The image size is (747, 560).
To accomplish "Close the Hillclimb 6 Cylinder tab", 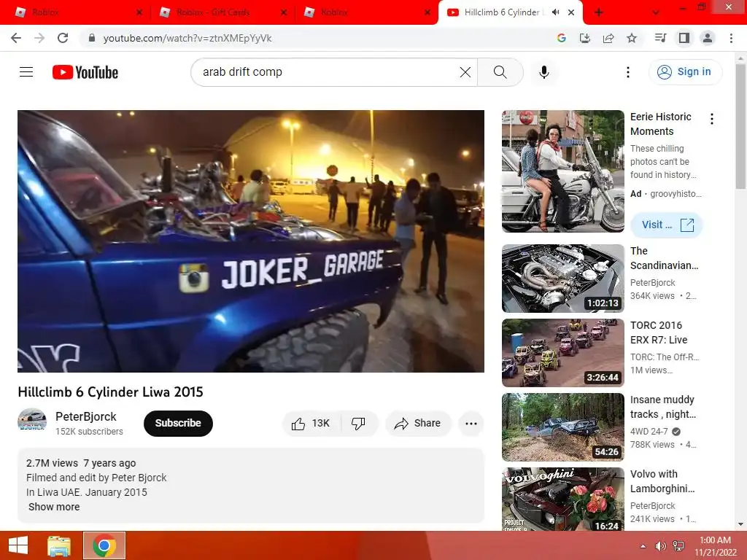I will point(570,12).
